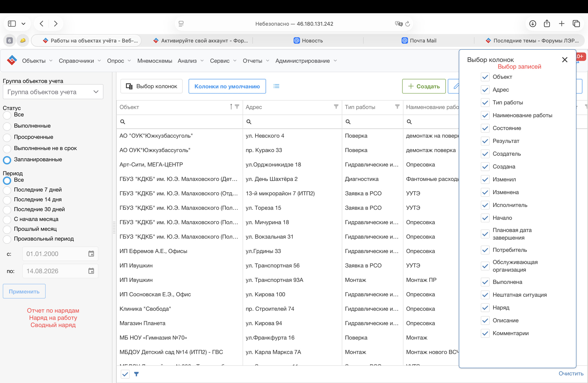
Task: Switch to the Почта Mail tab
Action: click(x=419, y=40)
